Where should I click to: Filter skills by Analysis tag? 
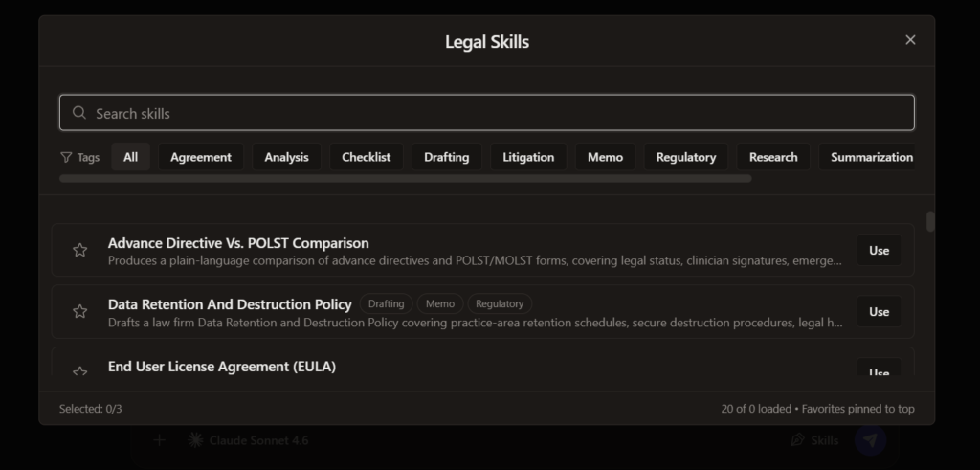tap(286, 157)
